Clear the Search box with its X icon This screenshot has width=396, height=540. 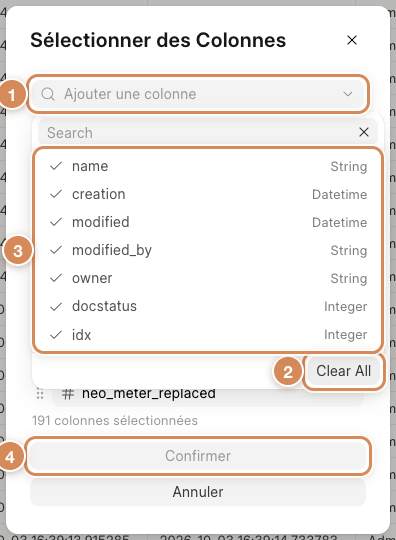coord(364,132)
